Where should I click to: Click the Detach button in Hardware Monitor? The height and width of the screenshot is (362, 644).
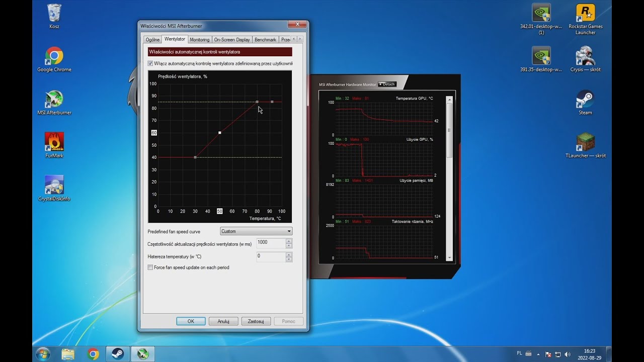387,84
